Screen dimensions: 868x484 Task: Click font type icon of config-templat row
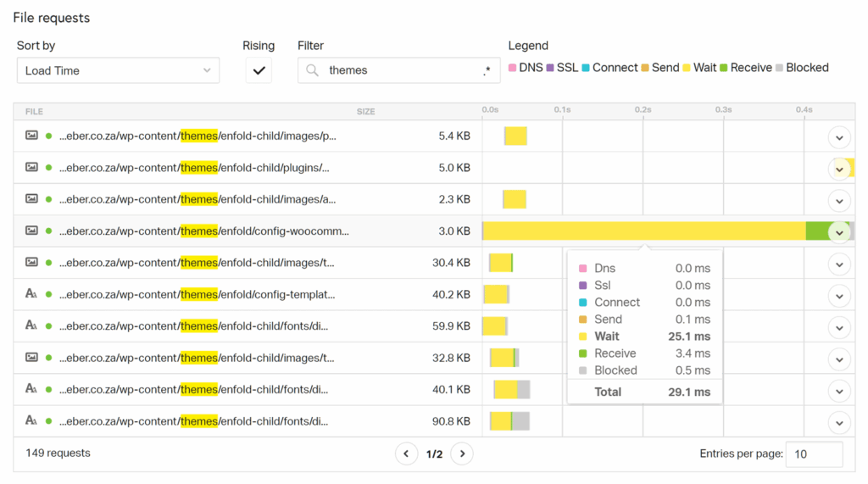point(31,293)
